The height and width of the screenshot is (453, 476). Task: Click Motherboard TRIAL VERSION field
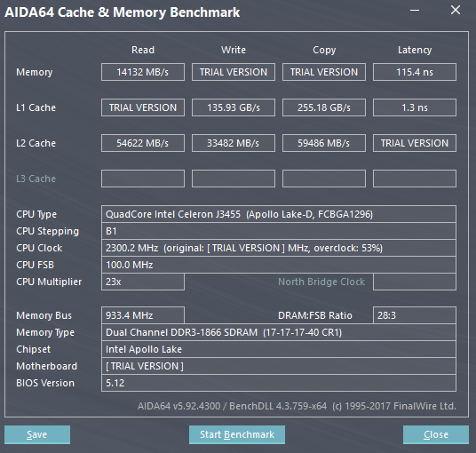tap(279, 366)
